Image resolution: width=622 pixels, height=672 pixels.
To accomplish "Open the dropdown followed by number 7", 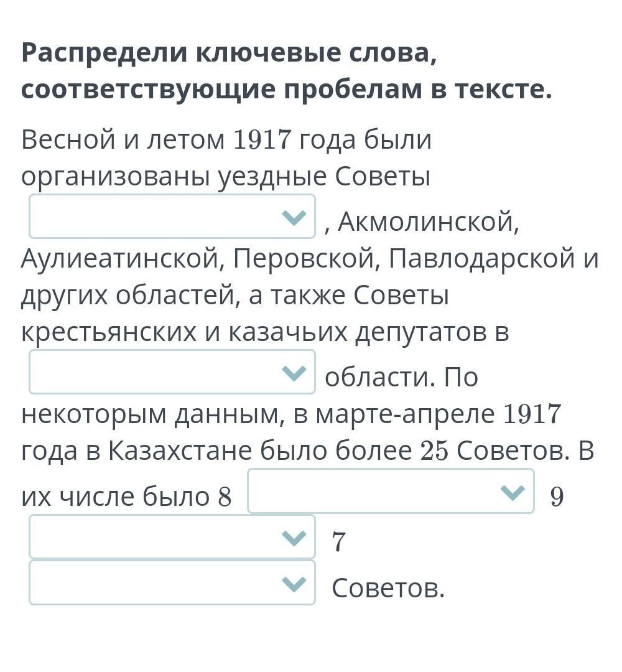I will pyautogui.click(x=172, y=537).
